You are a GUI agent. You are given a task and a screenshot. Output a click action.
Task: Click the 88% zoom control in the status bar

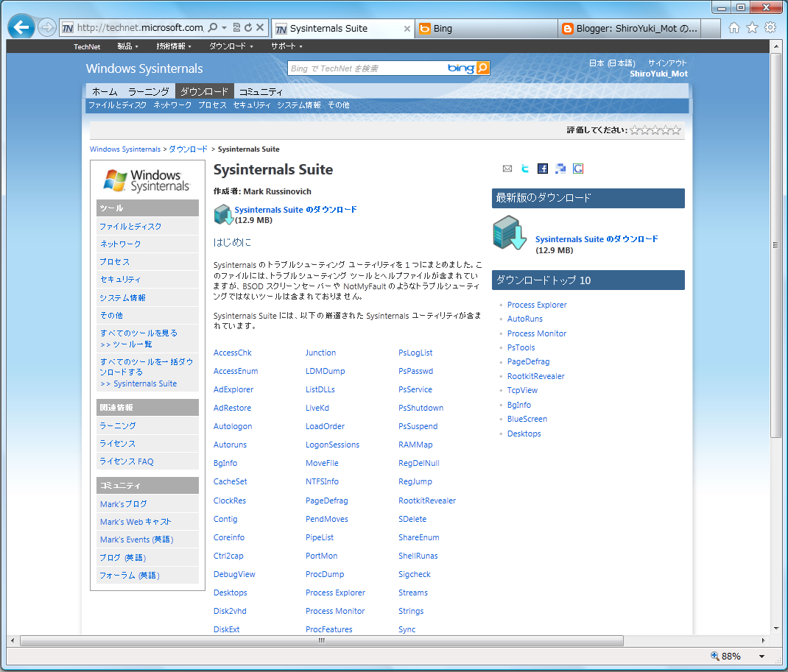tap(734, 656)
